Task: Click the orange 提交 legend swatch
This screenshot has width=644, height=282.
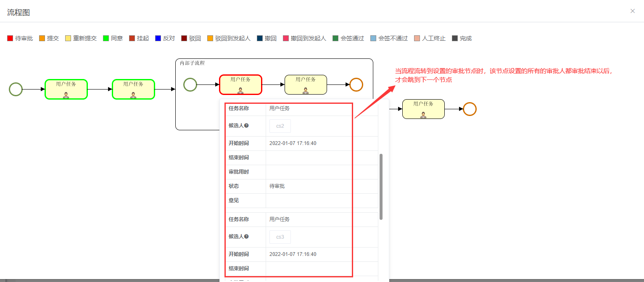Action: [x=42, y=38]
